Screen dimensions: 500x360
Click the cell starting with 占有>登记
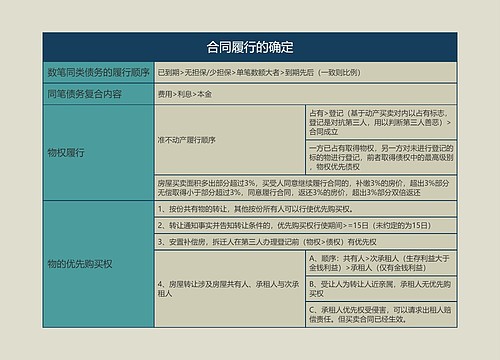pos(381,122)
